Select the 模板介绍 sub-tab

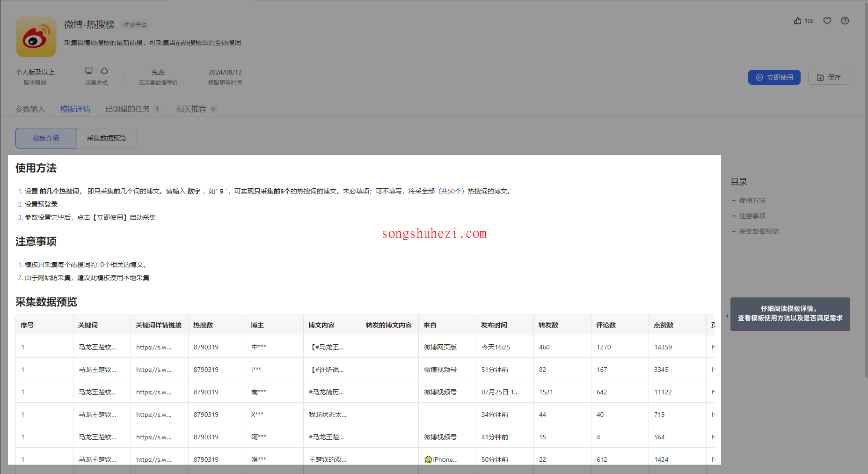pyautogui.click(x=46, y=138)
